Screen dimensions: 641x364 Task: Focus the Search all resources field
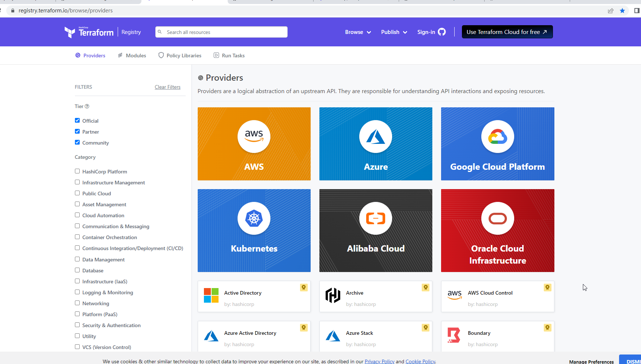[x=221, y=32]
